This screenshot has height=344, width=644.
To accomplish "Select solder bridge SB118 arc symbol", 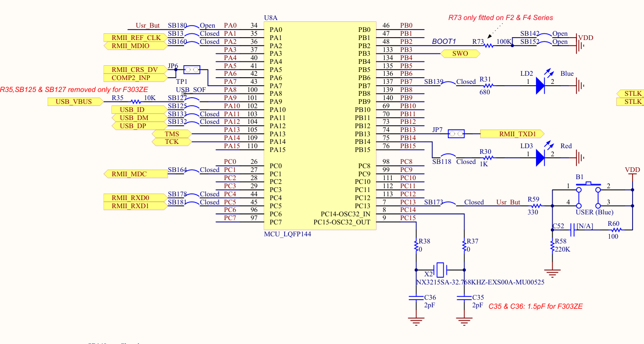I will coord(448,156).
